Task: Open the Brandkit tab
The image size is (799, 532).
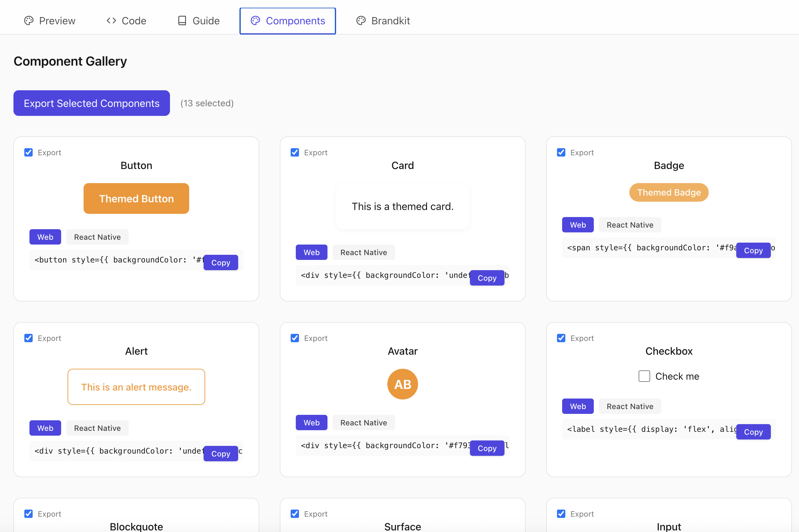Action: tap(383, 21)
